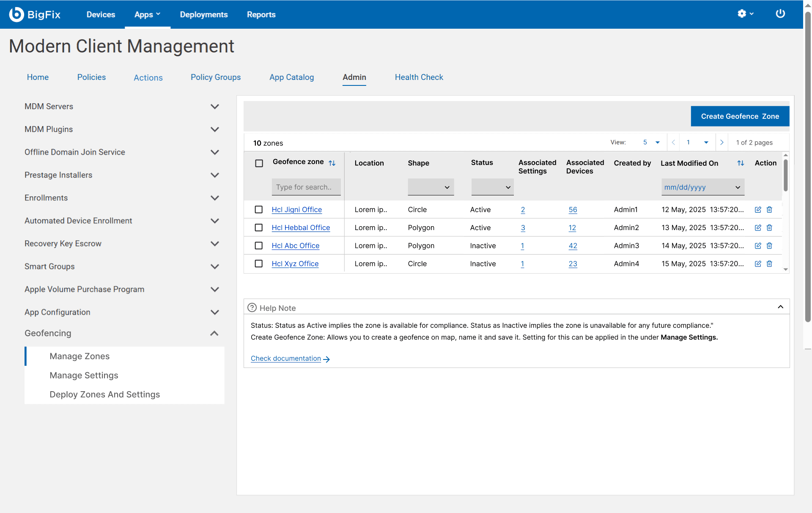This screenshot has height=513, width=812.
Task: Open the Hcl Hebbal Office link
Action: point(301,228)
